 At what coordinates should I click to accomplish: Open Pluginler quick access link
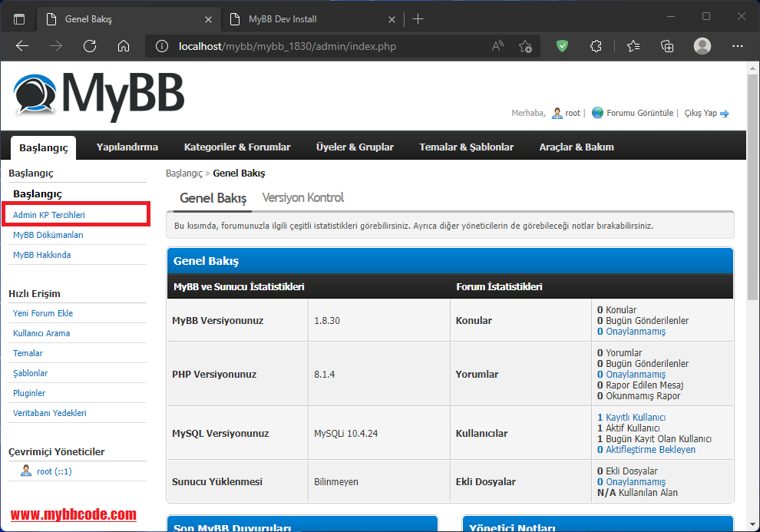pyautogui.click(x=29, y=393)
